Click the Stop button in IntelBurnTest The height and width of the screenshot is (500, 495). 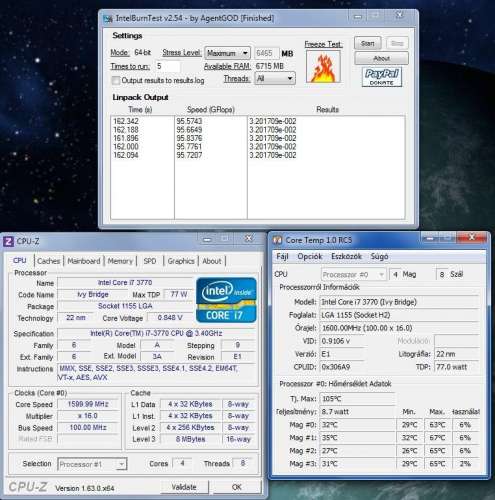[x=397, y=43]
